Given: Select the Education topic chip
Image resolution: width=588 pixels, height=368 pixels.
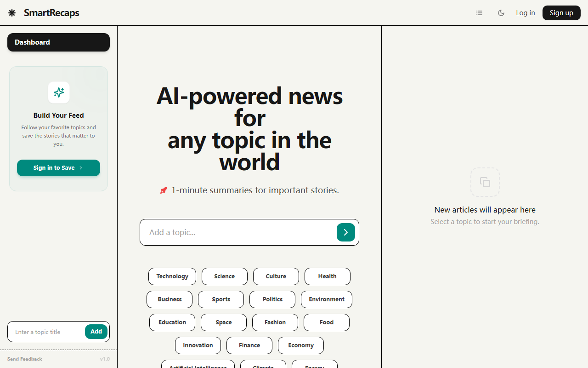Looking at the screenshot, I should click(172, 322).
